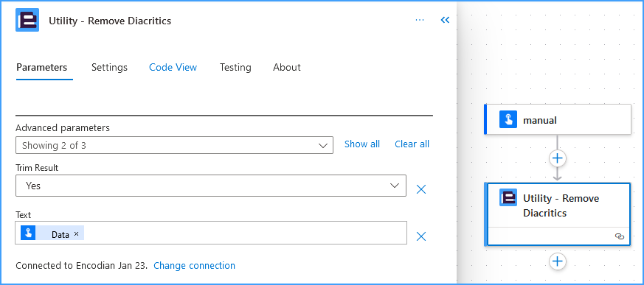Add step between manual and Remove Diacritics
Image resolution: width=644 pixels, height=285 pixels.
click(558, 158)
